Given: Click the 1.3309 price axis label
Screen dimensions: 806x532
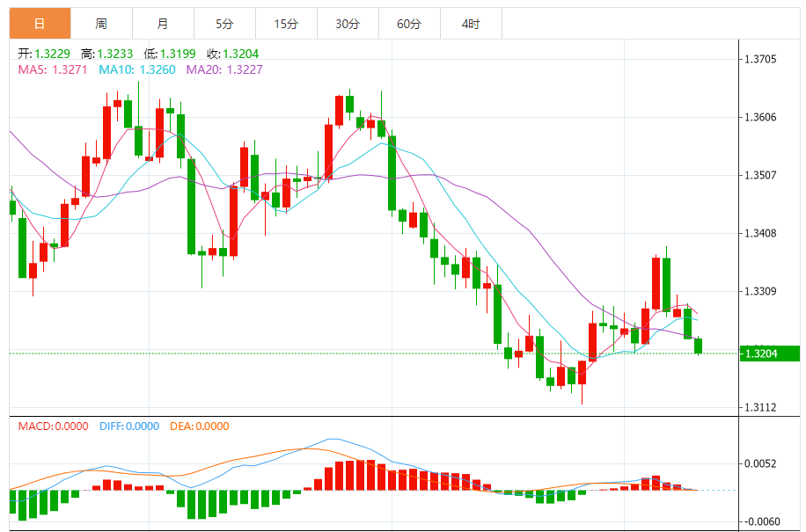Looking at the screenshot, I should pyautogui.click(x=761, y=292).
